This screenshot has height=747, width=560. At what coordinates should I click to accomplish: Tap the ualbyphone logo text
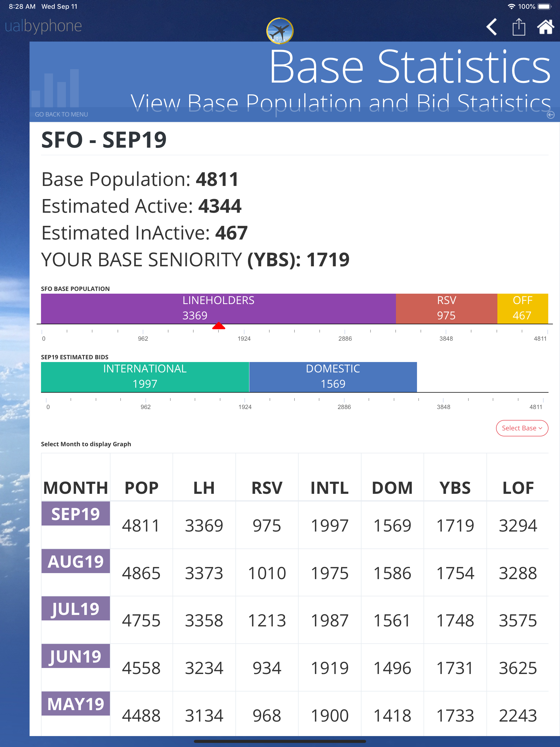(43, 26)
